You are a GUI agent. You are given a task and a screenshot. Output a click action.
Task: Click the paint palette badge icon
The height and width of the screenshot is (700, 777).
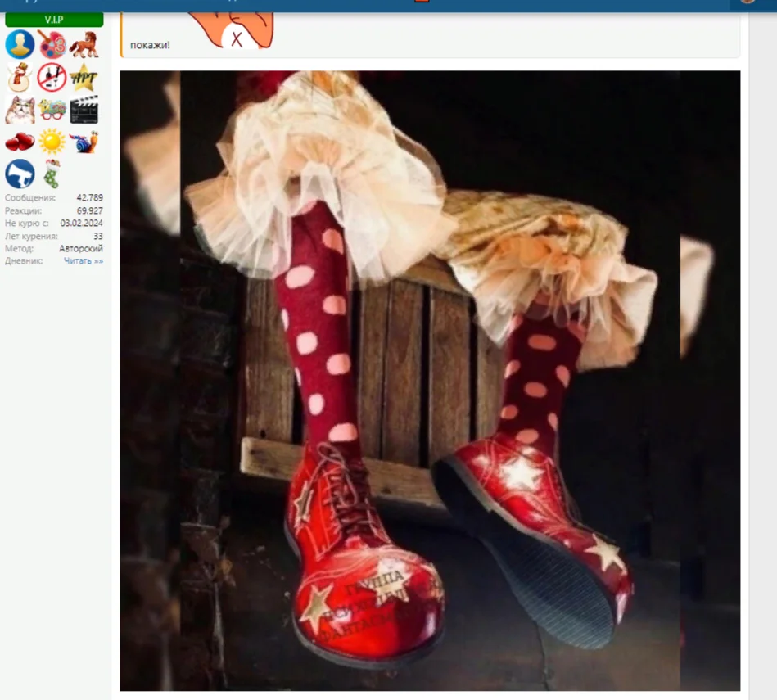click(52, 44)
